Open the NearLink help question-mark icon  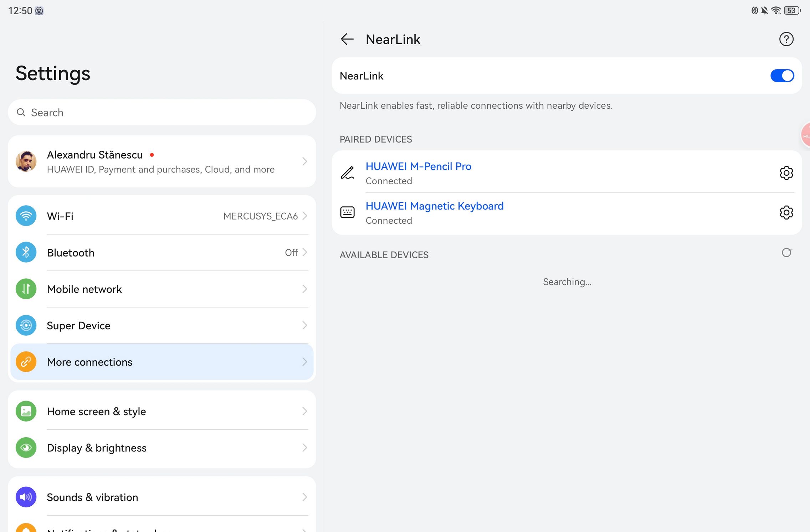786,39
